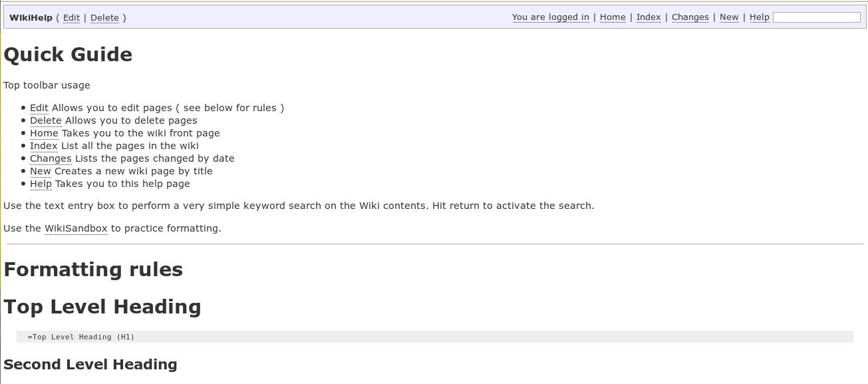The image size is (868, 384).
Task: Open the Edit link in the top toolbar
Action: (x=71, y=17)
